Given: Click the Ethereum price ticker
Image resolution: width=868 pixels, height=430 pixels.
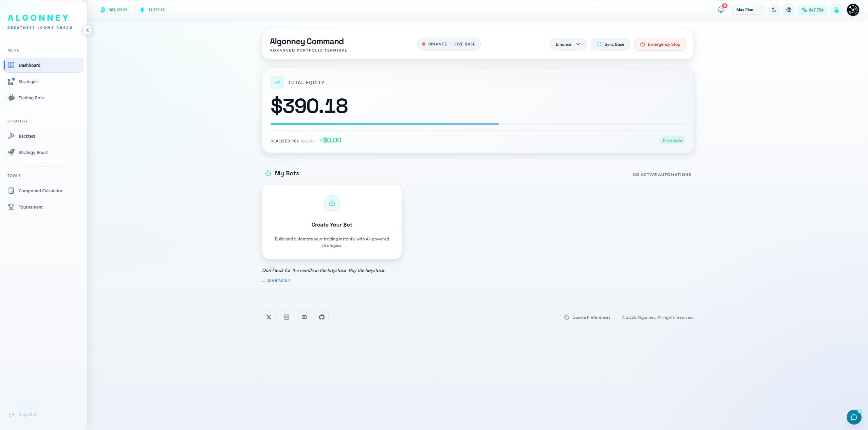Looking at the screenshot, I should tap(152, 10).
